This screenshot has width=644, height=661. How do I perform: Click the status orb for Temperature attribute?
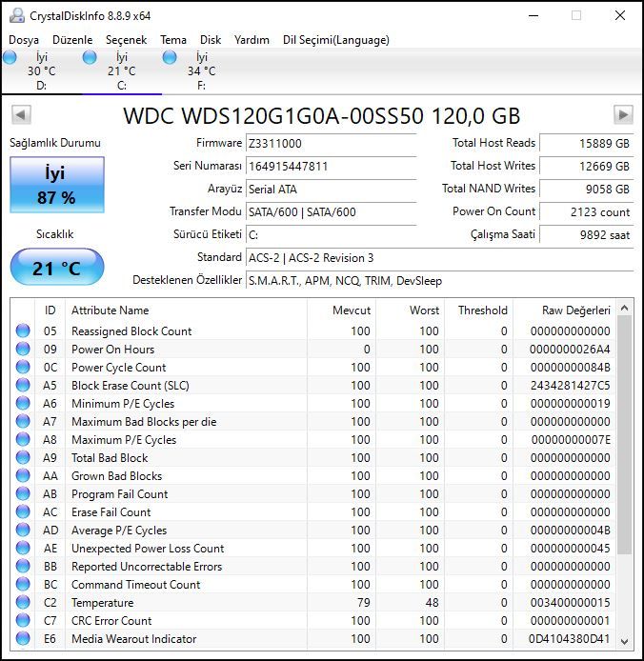coord(23,602)
